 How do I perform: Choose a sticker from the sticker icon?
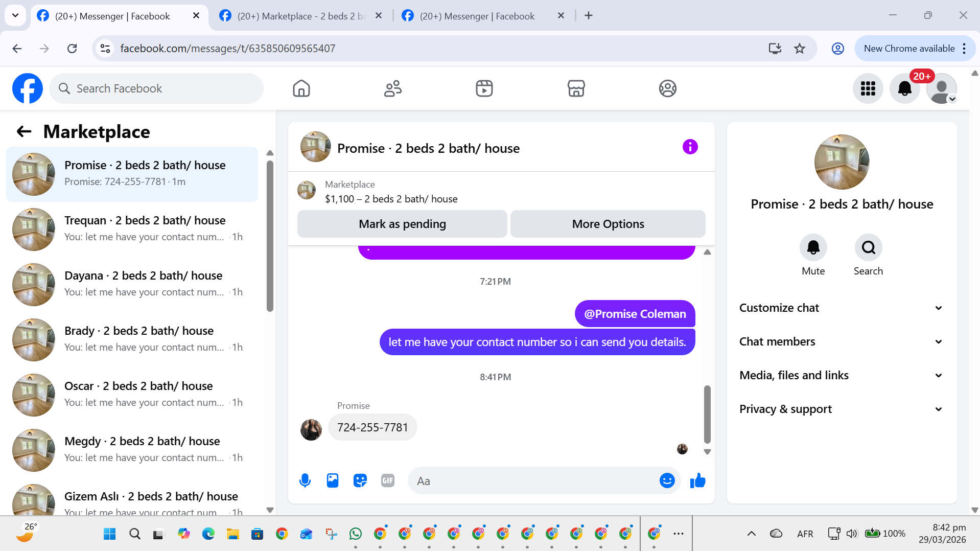coord(360,480)
